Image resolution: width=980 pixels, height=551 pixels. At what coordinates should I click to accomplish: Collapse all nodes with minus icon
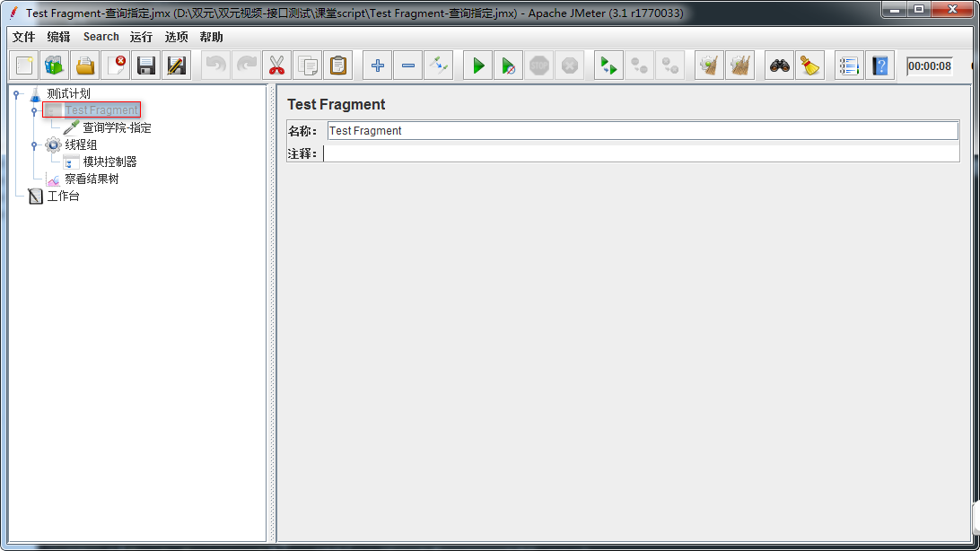click(x=408, y=66)
